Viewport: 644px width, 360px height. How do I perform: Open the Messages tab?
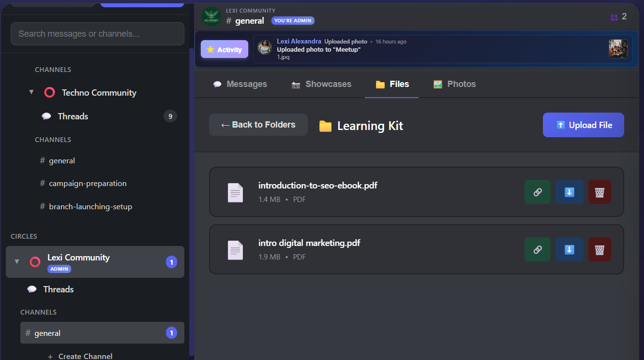pos(240,84)
